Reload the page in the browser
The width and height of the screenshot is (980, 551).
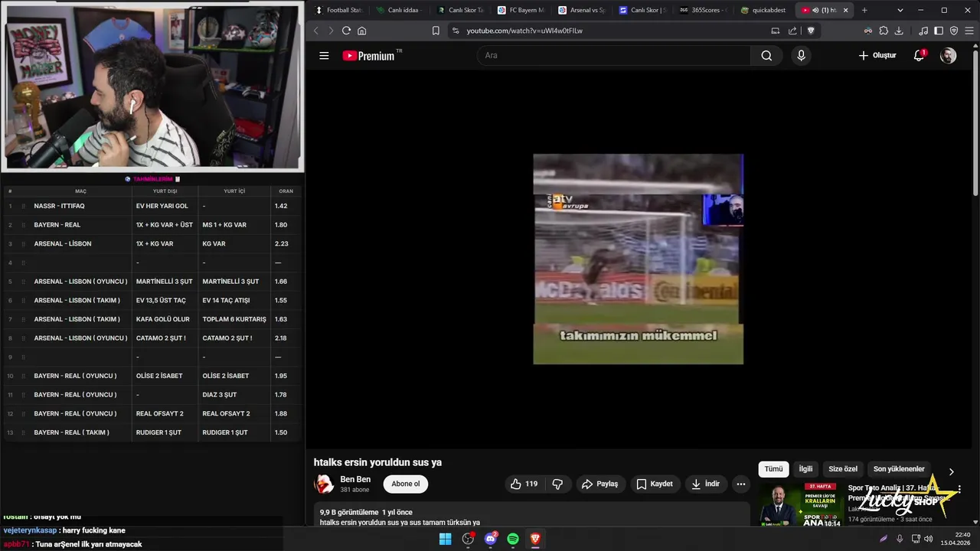tap(346, 31)
